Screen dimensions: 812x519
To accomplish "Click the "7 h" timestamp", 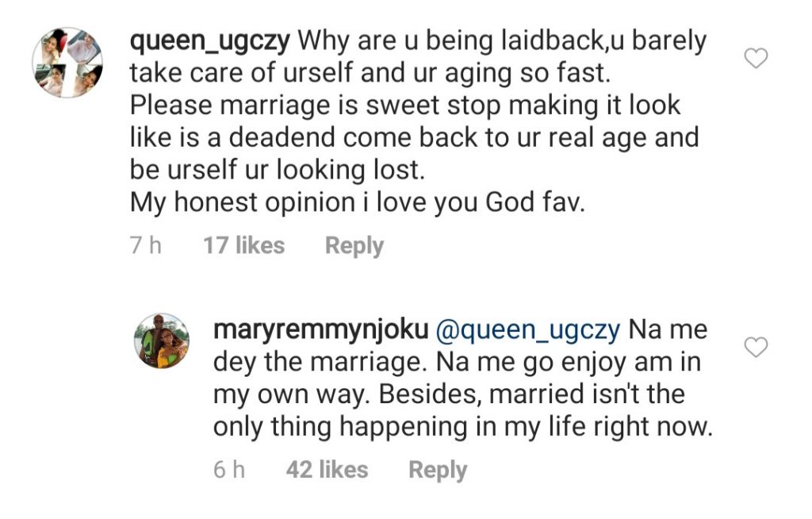I will pyautogui.click(x=145, y=245).
